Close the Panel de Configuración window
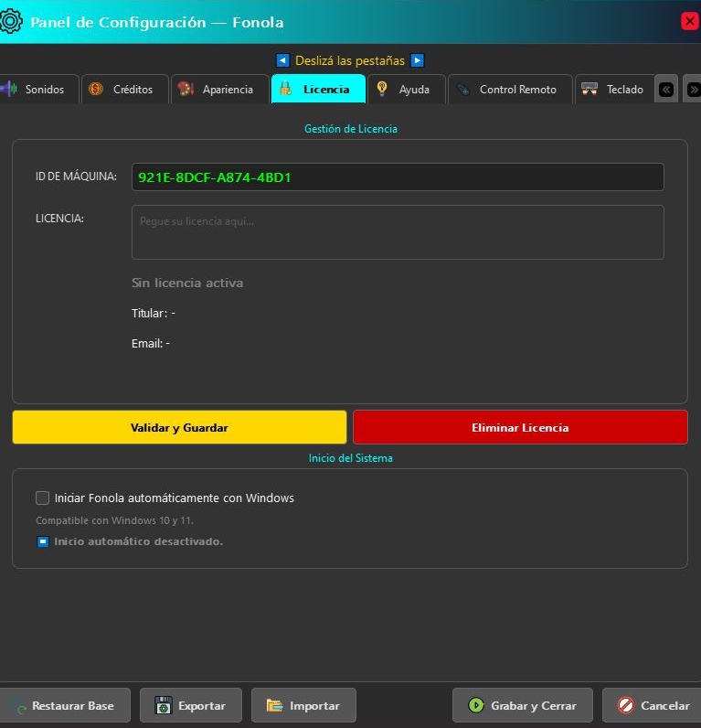701x728 pixels. point(690,21)
